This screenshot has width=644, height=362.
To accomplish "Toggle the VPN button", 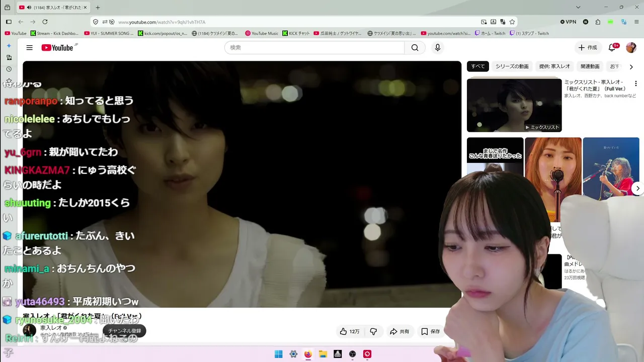I will (x=569, y=22).
